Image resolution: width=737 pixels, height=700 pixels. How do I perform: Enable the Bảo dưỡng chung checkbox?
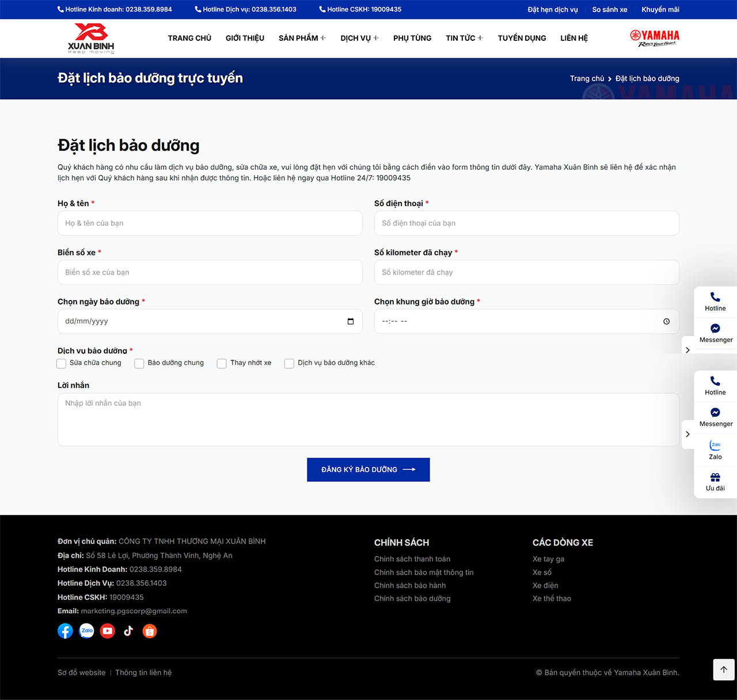point(139,363)
